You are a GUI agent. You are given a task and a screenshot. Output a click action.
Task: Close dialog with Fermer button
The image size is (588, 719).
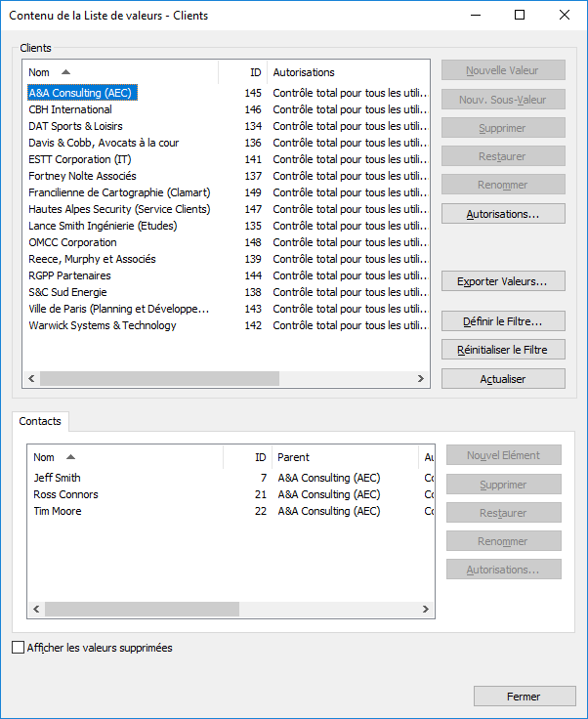point(524,697)
